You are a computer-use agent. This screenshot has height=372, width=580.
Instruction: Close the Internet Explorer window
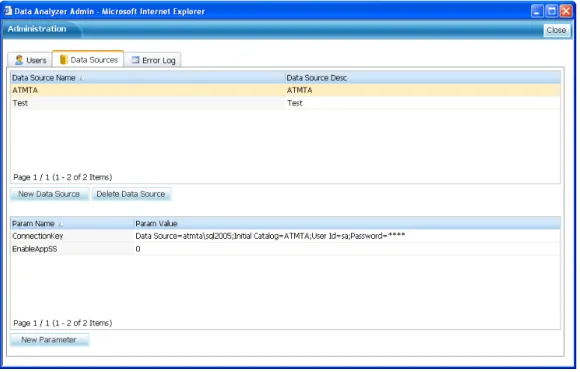coord(566,11)
